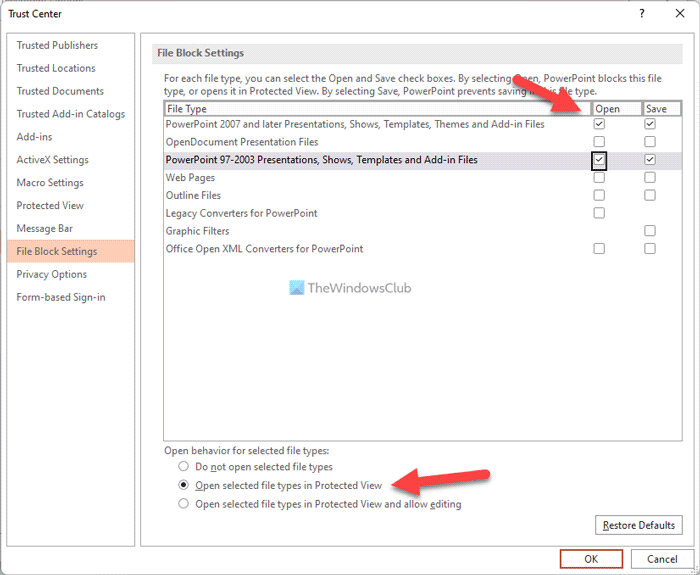The image size is (700, 575).
Task: Open Trusted Publishers section
Action: [71, 45]
